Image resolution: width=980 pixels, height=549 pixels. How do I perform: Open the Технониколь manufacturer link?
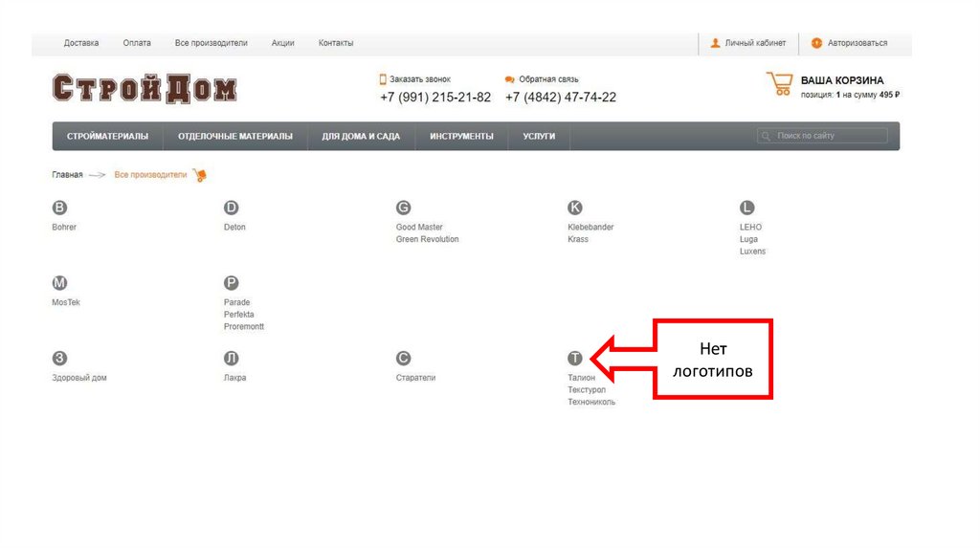pos(591,403)
